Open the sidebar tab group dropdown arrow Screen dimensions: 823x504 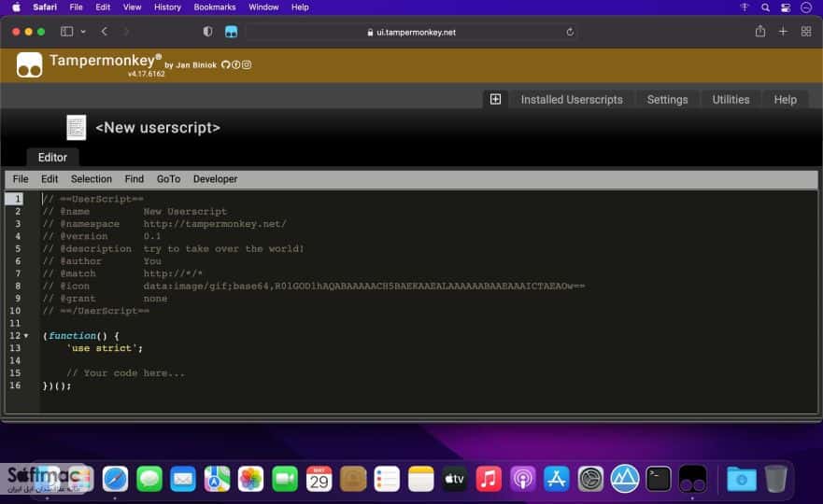click(x=83, y=32)
